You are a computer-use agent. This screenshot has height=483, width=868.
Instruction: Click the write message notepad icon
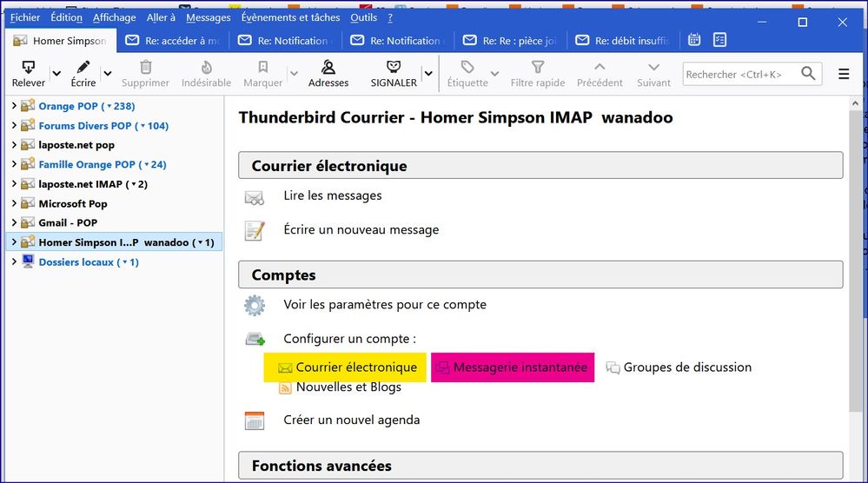tap(255, 231)
